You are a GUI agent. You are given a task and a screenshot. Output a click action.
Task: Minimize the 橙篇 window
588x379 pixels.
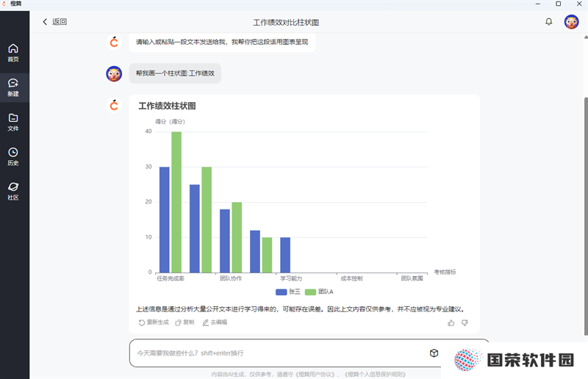coord(538,4)
